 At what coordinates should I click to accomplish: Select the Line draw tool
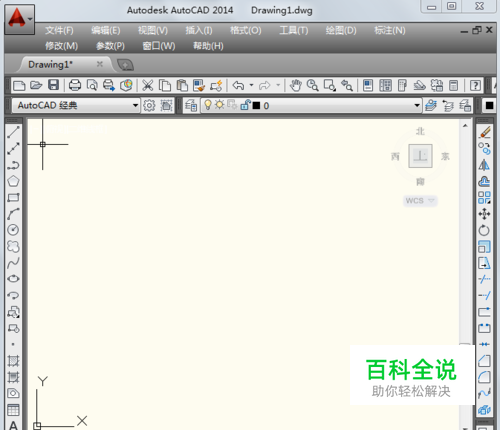point(13,132)
